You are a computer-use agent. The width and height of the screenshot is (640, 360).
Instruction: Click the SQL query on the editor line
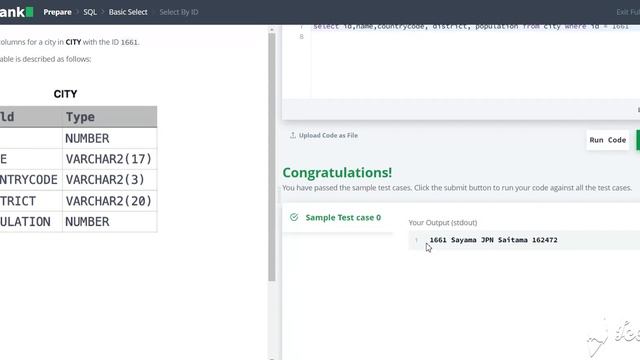pyautogui.click(x=471, y=27)
